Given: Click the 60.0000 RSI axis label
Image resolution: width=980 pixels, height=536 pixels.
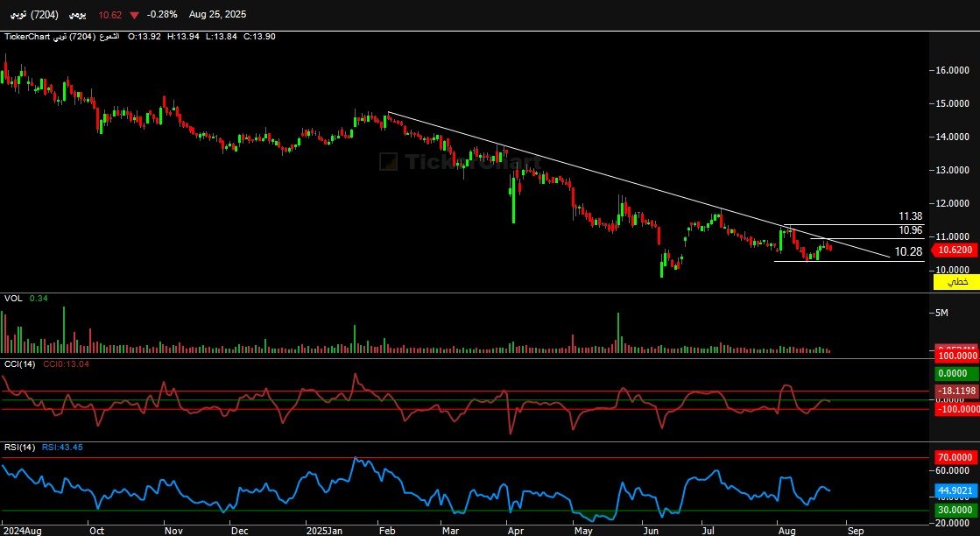Looking at the screenshot, I should (953, 470).
